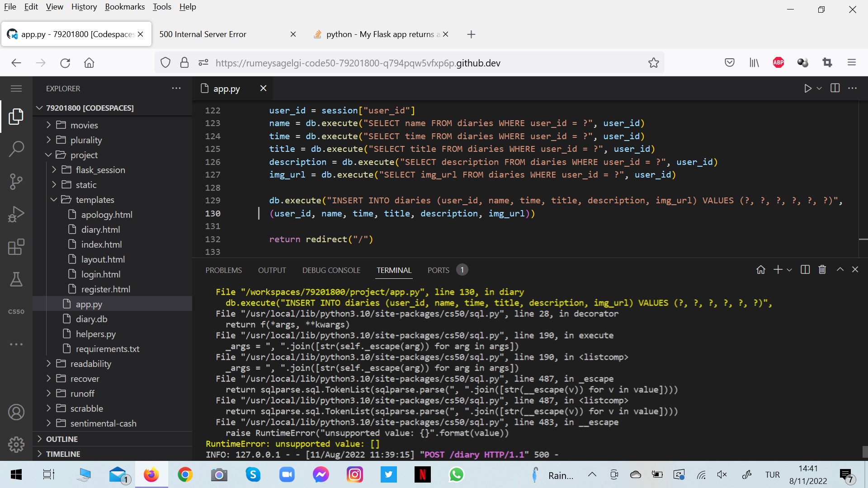Expand the OUTLINE section

[x=62, y=439]
